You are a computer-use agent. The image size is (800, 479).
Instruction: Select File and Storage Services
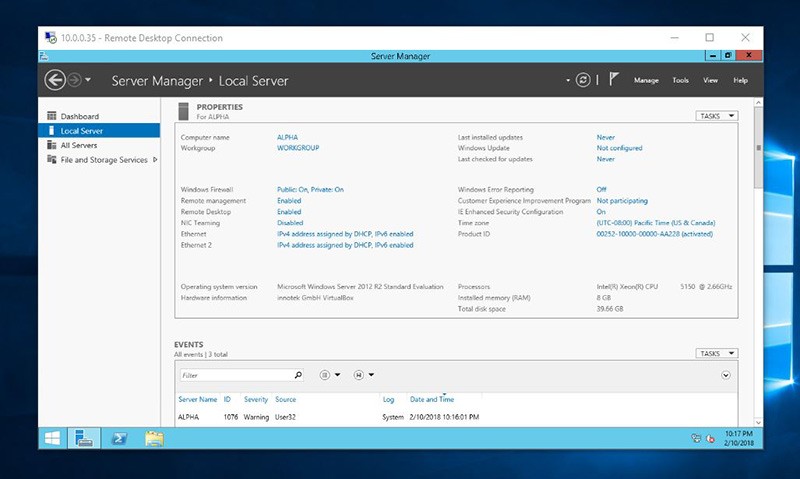(x=104, y=160)
